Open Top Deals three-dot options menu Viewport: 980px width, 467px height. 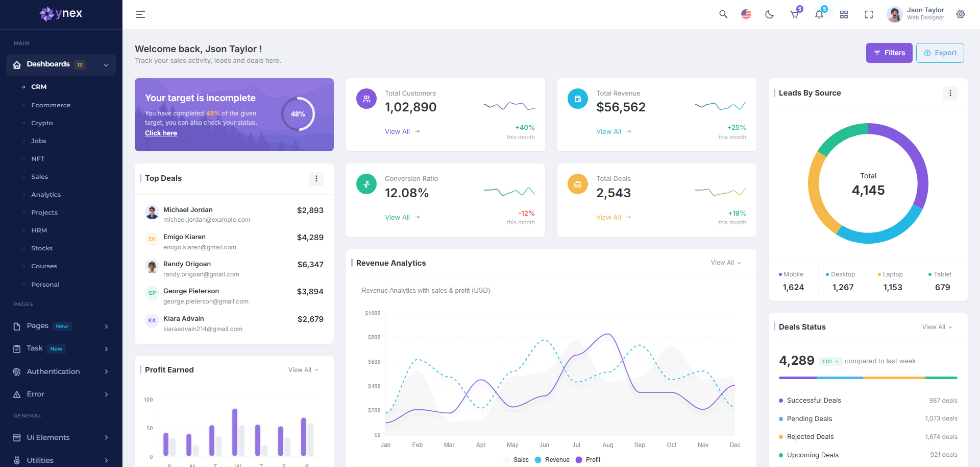coord(316,179)
